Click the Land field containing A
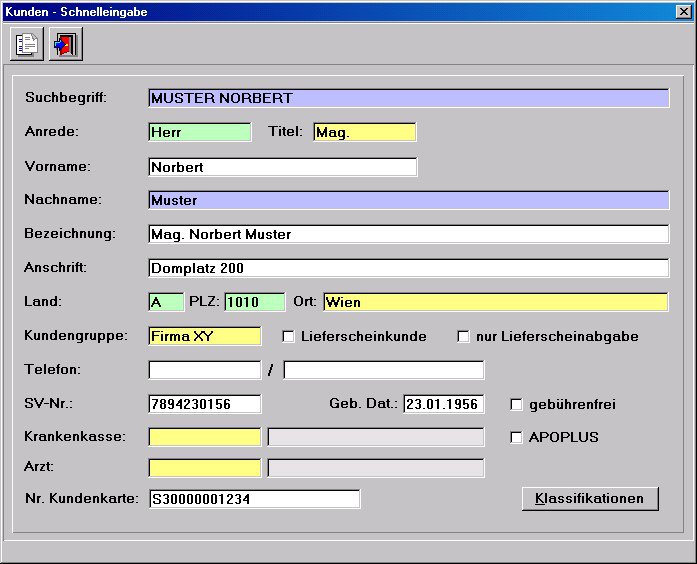697x564 pixels. (x=166, y=302)
